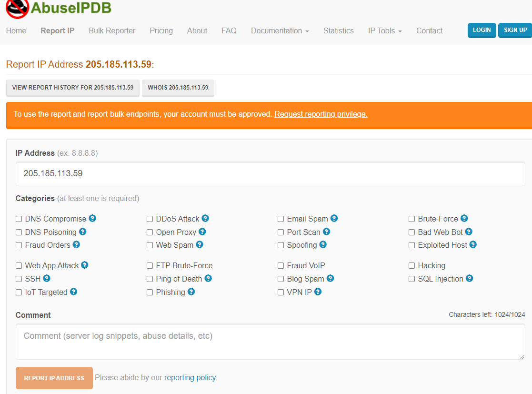
Task: Tick the VPN IP checkbox
Action: coord(281,292)
